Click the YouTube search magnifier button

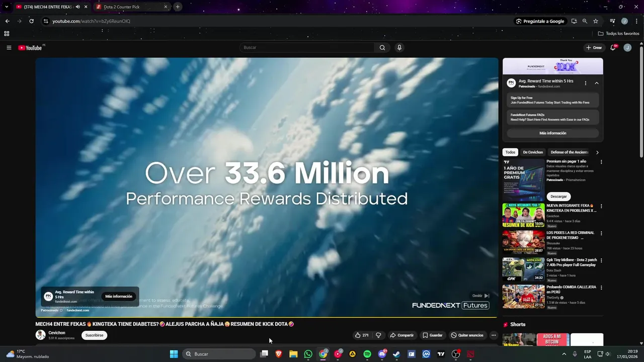[x=382, y=48]
